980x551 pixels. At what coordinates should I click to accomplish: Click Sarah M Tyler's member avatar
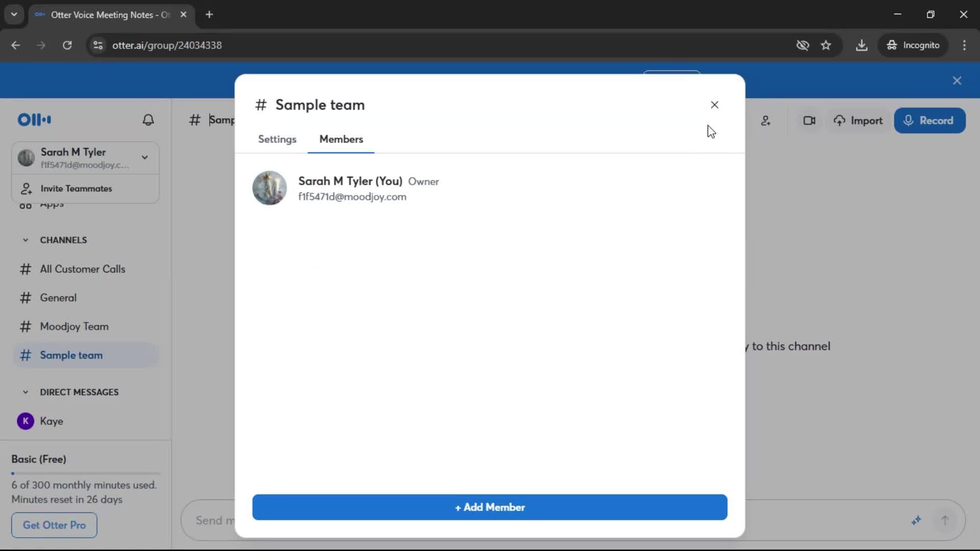[x=269, y=188]
